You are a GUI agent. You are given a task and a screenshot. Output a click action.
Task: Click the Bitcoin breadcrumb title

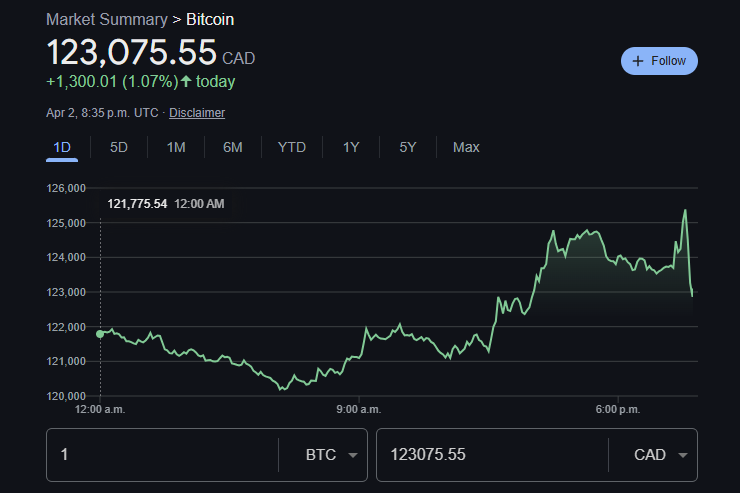[210, 19]
